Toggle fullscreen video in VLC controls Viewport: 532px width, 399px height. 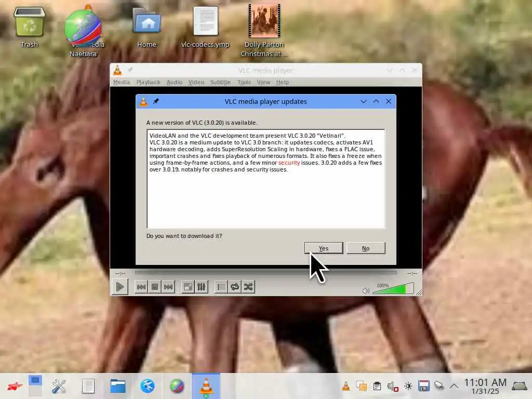point(188,287)
